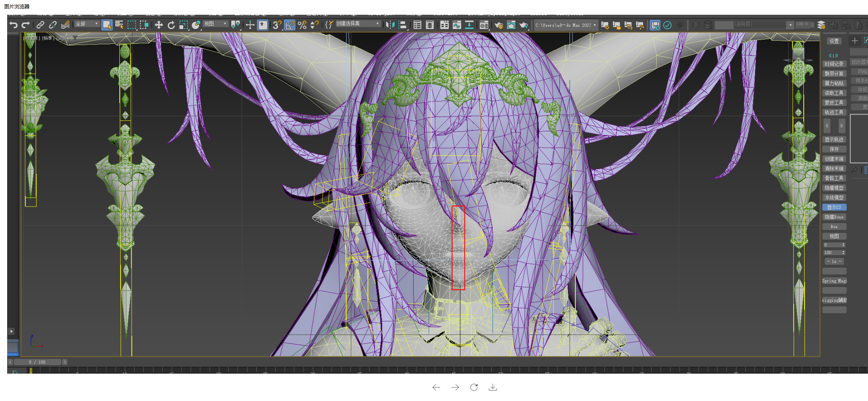This screenshot has width=868, height=401.
Task: Click the 0 / 100 time slider
Action: tap(37, 362)
